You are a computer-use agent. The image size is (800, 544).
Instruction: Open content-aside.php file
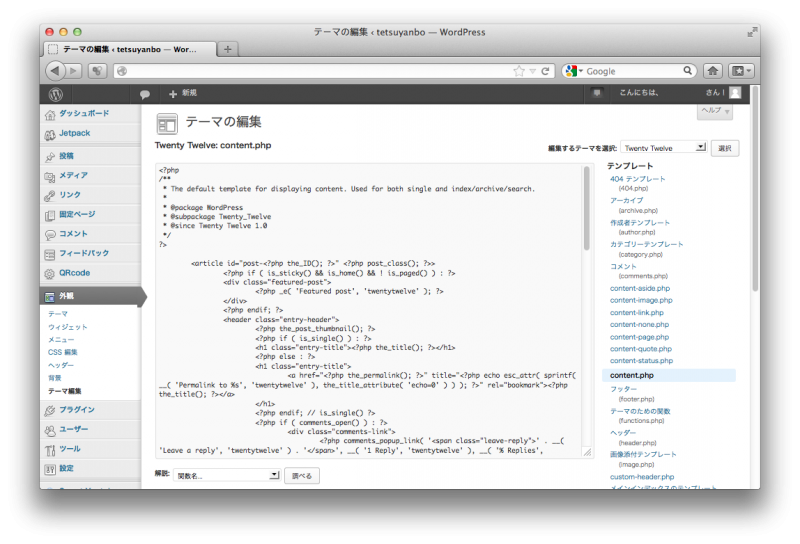coord(640,288)
